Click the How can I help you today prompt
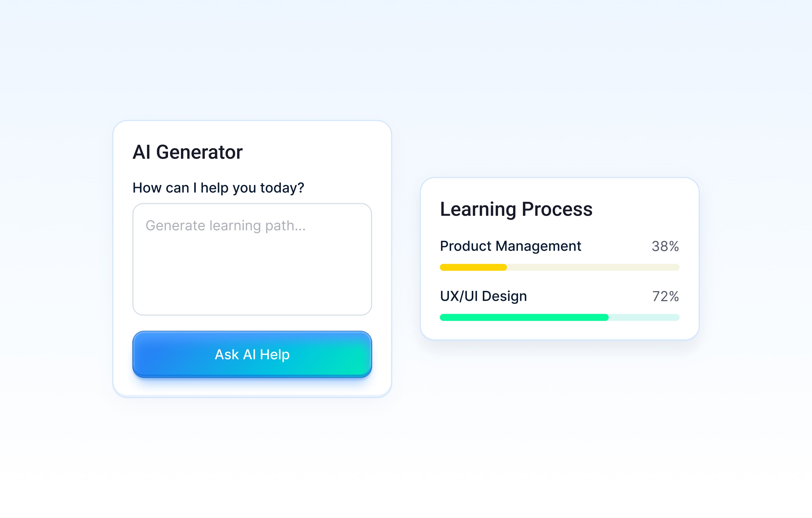Viewport: 812px width, 518px height. [x=219, y=188]
